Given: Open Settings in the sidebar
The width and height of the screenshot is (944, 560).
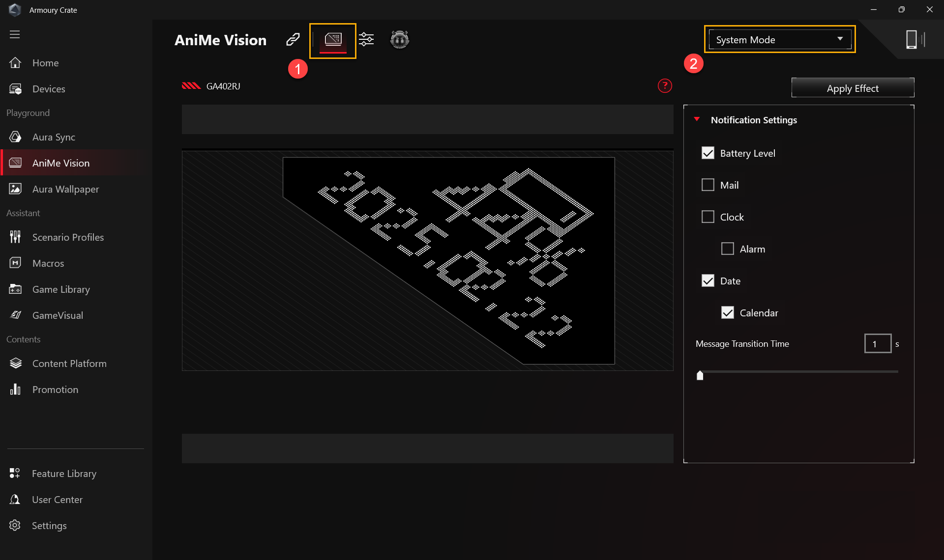Looking at the screenshot, I should point(49,526).
